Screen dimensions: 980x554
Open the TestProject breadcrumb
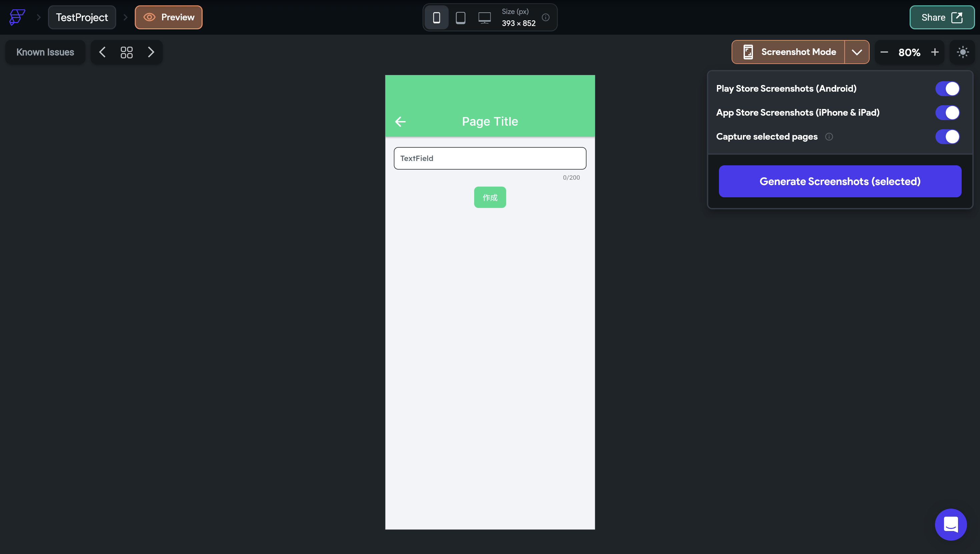[82, 18]
